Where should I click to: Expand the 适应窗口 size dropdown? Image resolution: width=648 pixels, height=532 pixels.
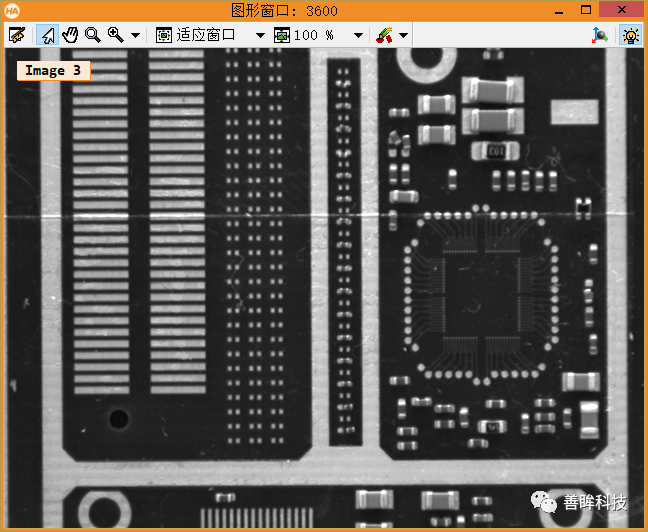point(260,36)
